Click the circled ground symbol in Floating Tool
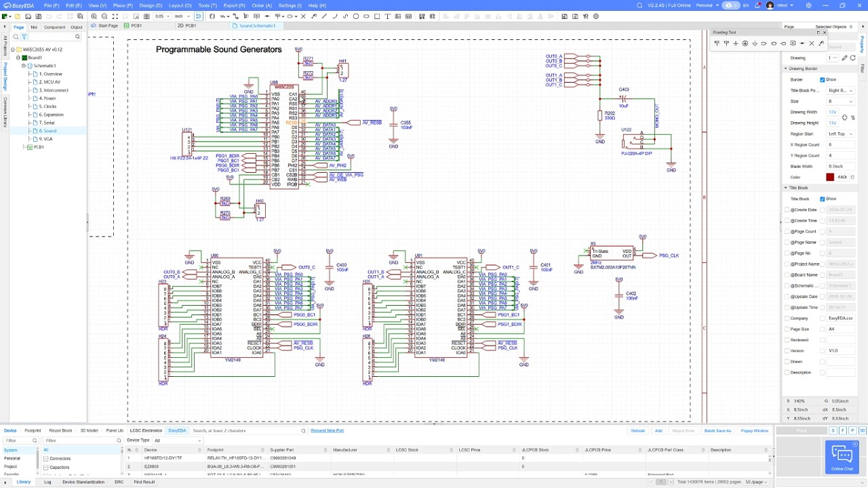Viewport: 868px width, 488px height. click(745, 43)
